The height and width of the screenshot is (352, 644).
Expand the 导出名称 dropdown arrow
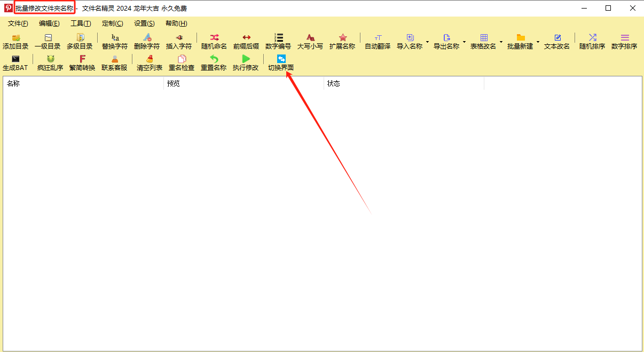coord(464,42)
